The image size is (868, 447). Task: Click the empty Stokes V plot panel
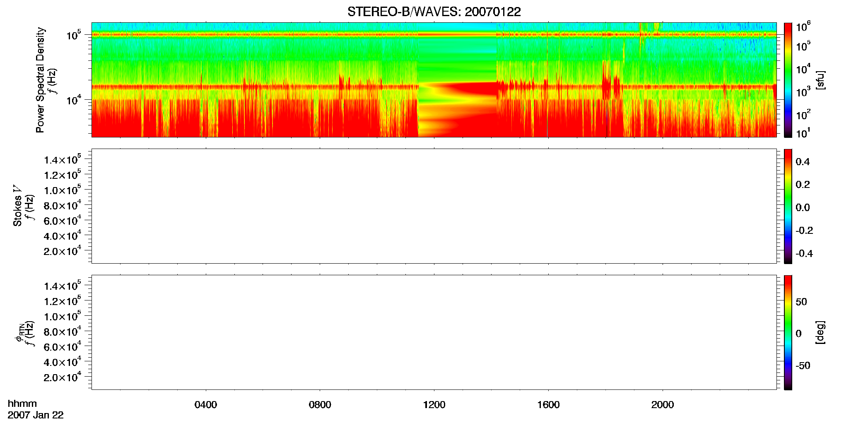pyautogui.click(x=434, y=206)
